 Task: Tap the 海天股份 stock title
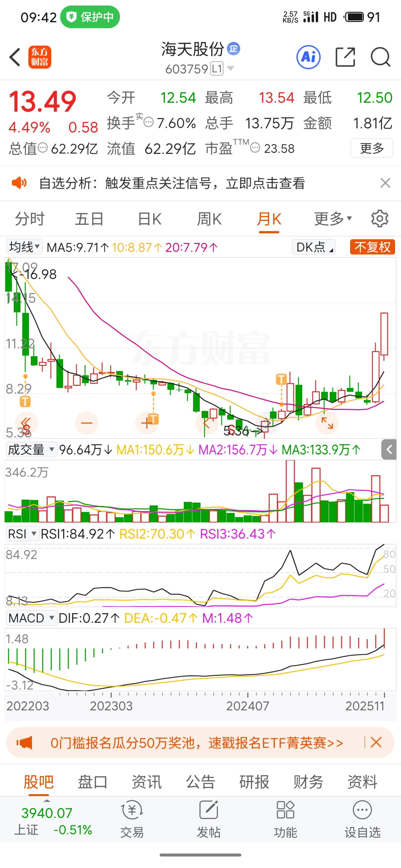point(192,49)
